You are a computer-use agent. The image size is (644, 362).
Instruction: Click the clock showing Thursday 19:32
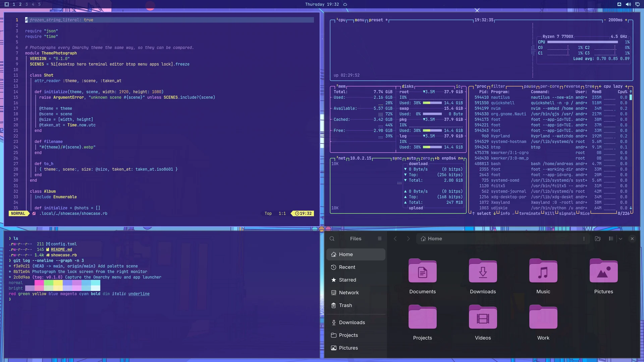[322, 4]
